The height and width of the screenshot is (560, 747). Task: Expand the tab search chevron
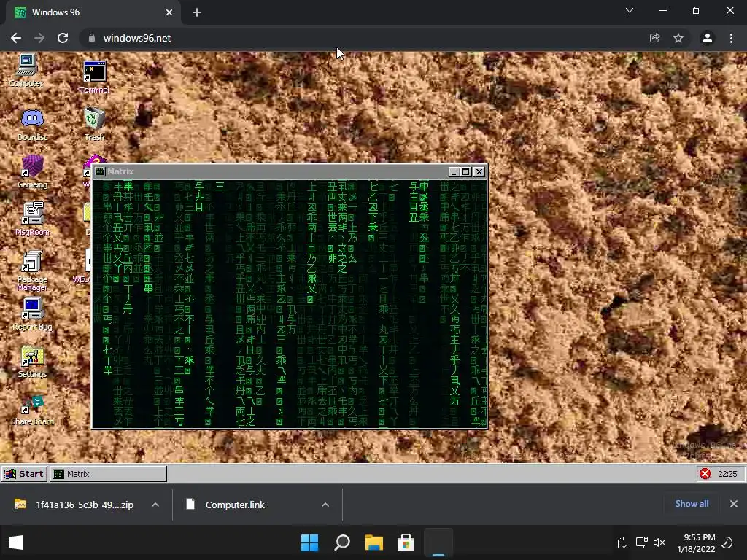click(x=630, y=10)
